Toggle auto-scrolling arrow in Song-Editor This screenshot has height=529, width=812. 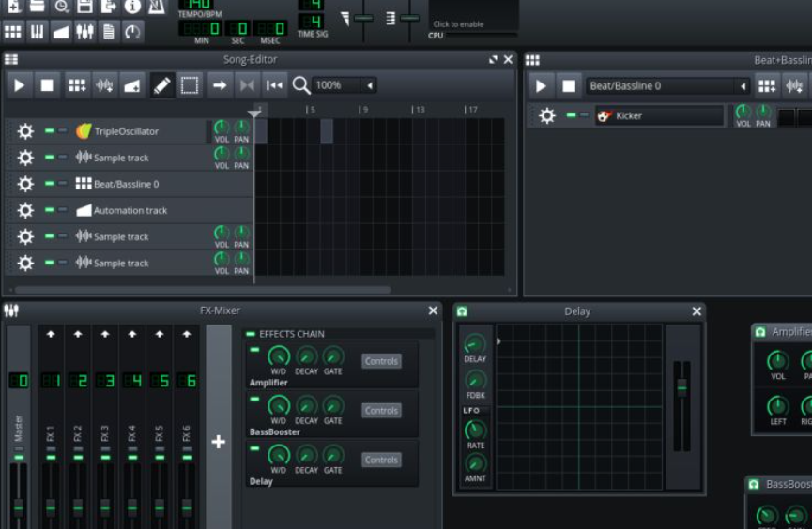tap(220, 85)
